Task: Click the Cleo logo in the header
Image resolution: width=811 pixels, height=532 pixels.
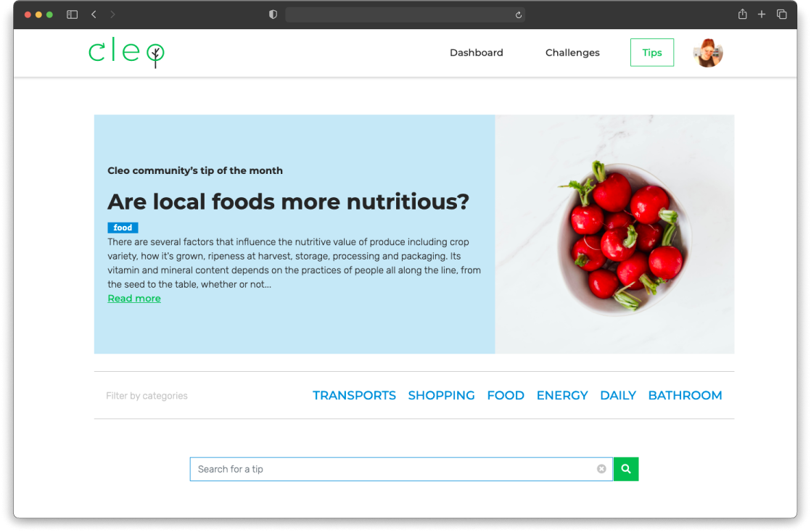Action: (x=126, y=53)
